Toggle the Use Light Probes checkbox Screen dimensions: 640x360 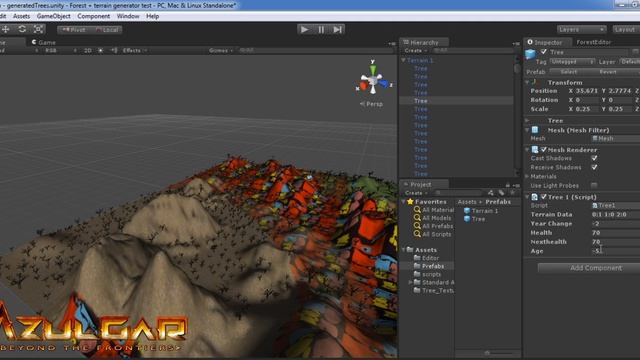pos(594,185)
